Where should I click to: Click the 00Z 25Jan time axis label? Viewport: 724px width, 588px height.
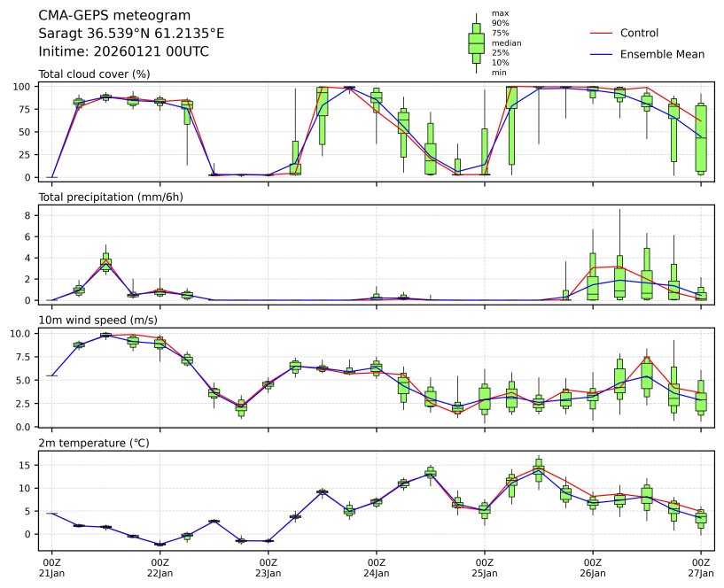[x=484, y=567]
